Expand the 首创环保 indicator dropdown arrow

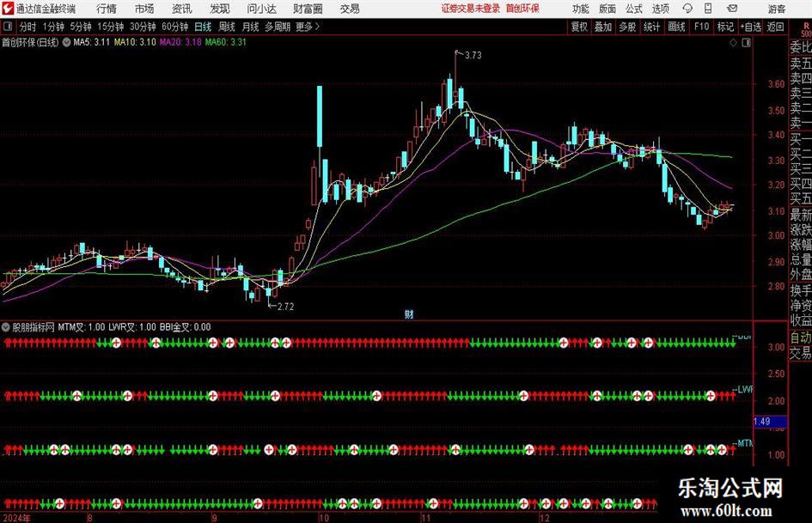(66, 42)
